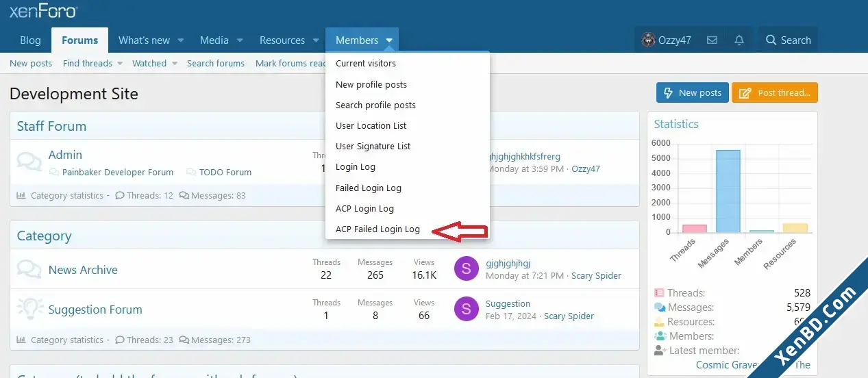This screenshot has height=378, width=868.
Task: Click the Members tab label
Action: tap(357, 40)
